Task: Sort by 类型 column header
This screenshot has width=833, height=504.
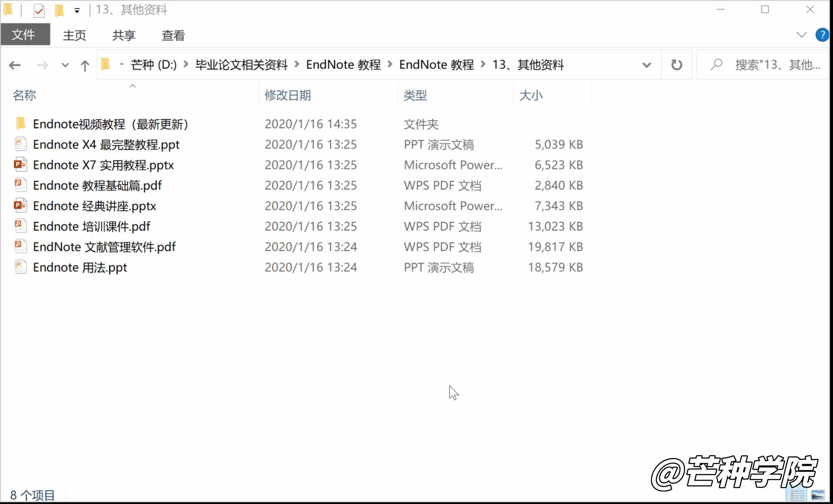Action: pos(415,95)
